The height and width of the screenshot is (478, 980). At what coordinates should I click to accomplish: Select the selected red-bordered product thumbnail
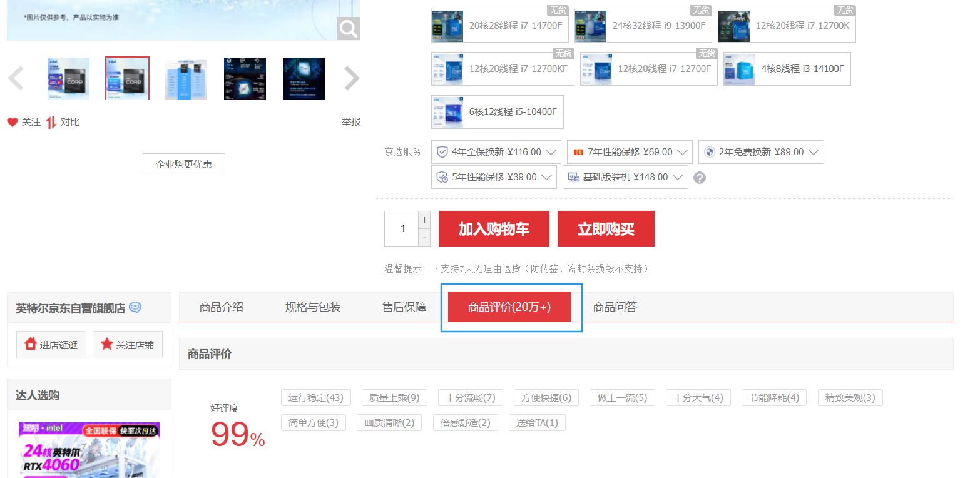(128, 79)
